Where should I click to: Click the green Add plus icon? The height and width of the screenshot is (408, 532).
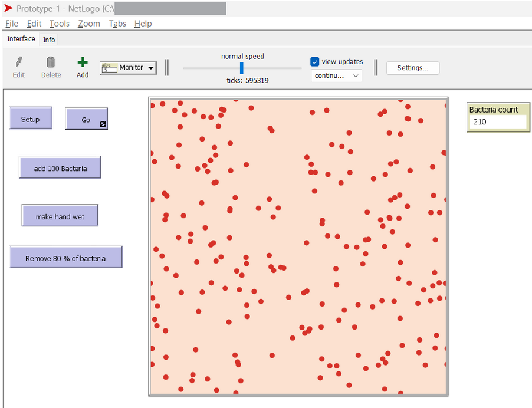click(x=83, y=62)
